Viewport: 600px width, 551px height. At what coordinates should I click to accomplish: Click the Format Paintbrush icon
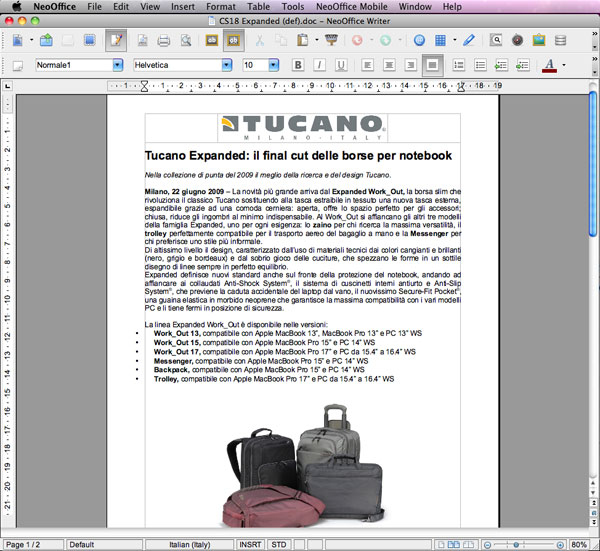[x=331, y=40]
